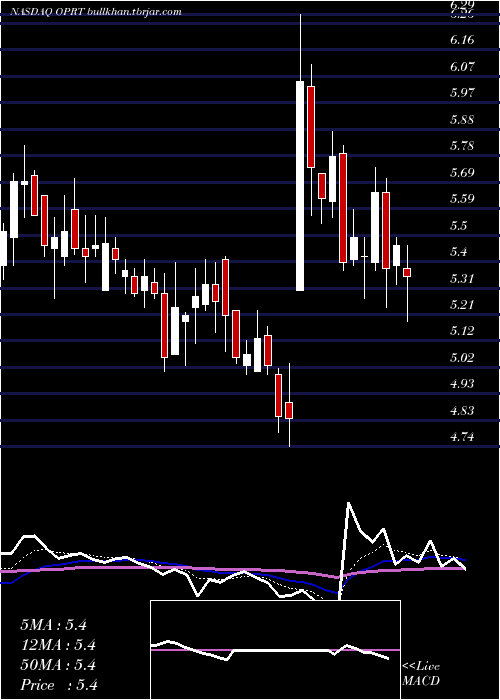Click the 6.07 price axis label

pyautogui.click(x=462, y=67)
